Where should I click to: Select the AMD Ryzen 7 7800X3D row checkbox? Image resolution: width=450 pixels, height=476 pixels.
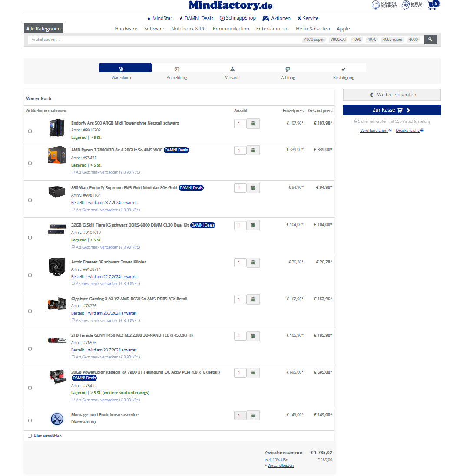pyautogui.click(x=30, y=163)
